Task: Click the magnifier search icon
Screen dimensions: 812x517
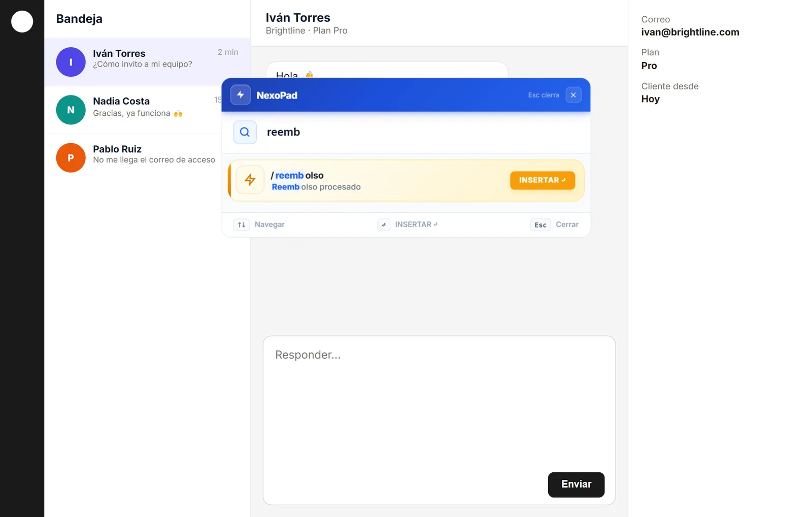Action: pos(245,132)
